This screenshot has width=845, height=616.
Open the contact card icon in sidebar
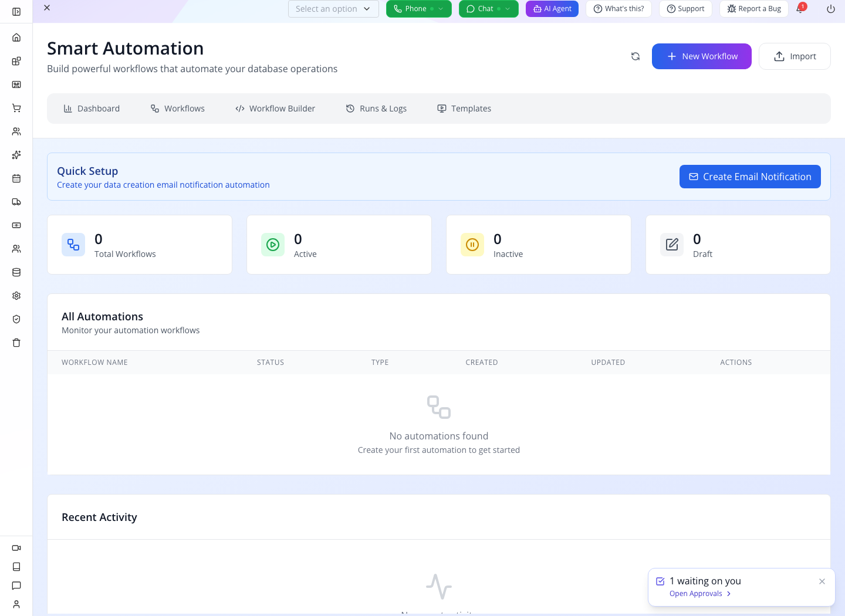point(16,84)
